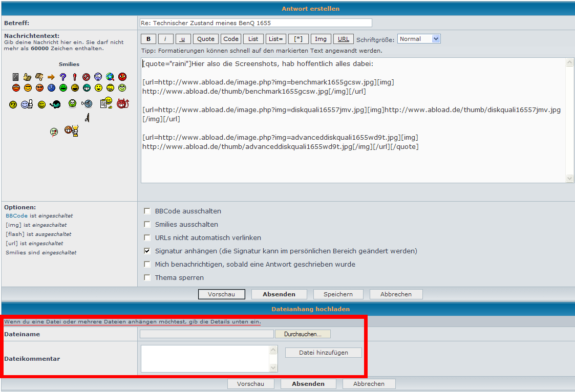Click the URL BBCode button
This screenshot has height=392, width=575.
pos(344,39)
